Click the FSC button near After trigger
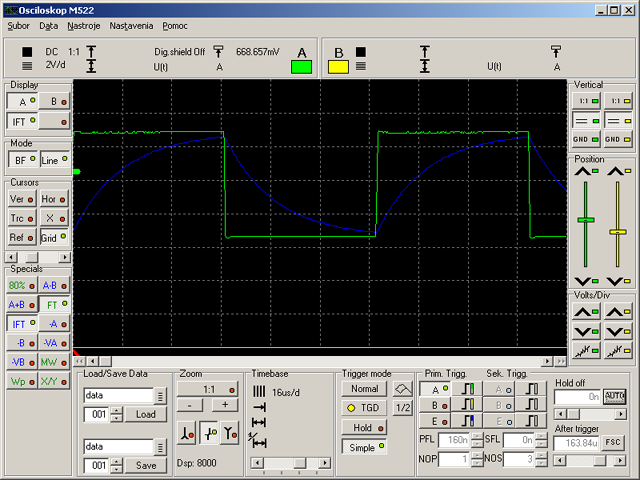The image size is (640, 480). point(613,442)
